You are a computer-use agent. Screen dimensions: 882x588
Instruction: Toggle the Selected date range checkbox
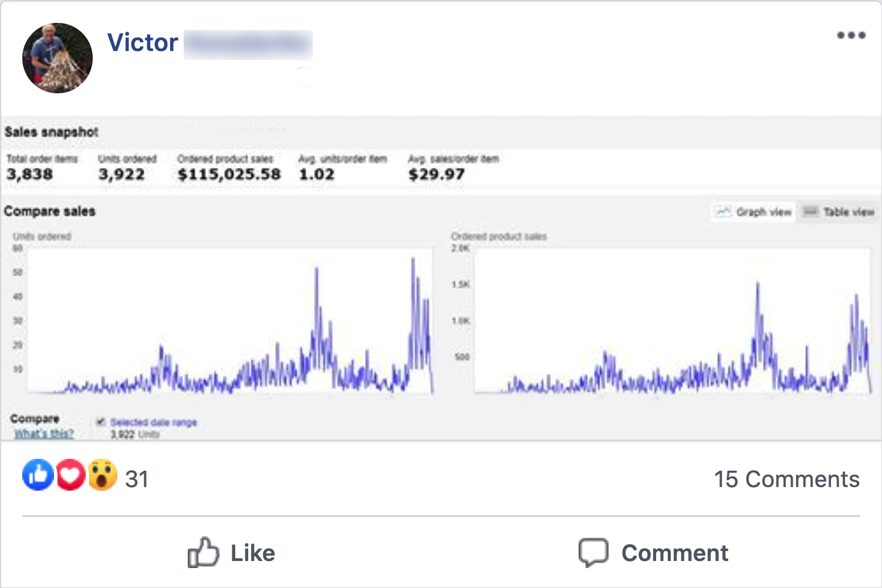pos(101,422)
